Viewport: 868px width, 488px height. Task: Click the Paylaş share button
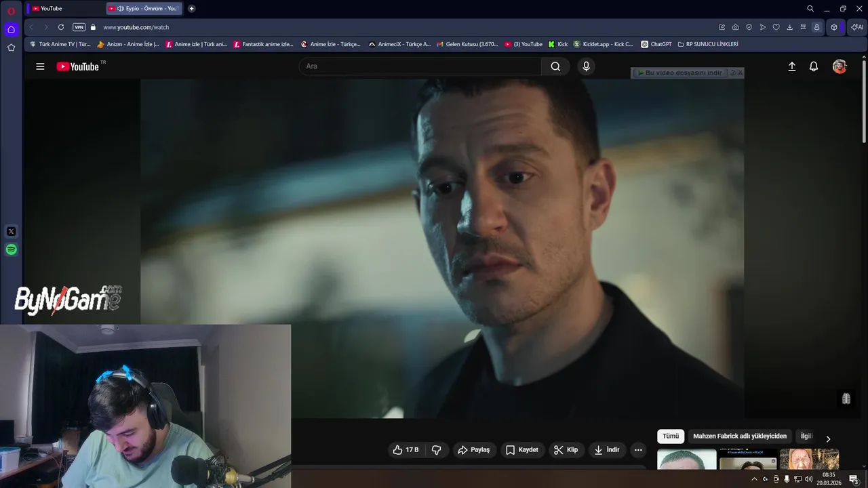coord(473,450)
